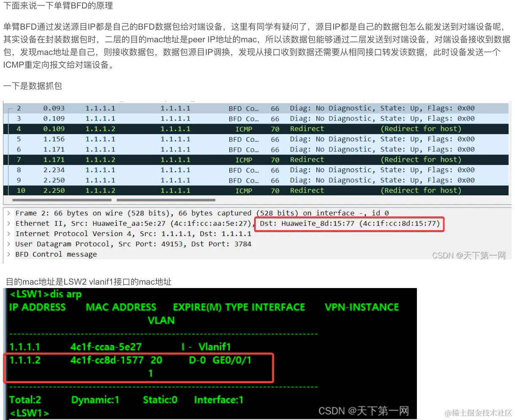Select packet 7 ICMP Redirect row

(x=256, y=160)
